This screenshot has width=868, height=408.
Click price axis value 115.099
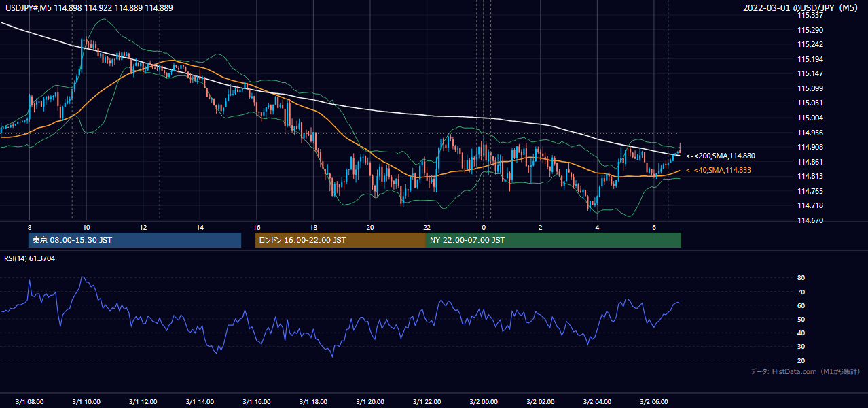[x=810, y=88]
